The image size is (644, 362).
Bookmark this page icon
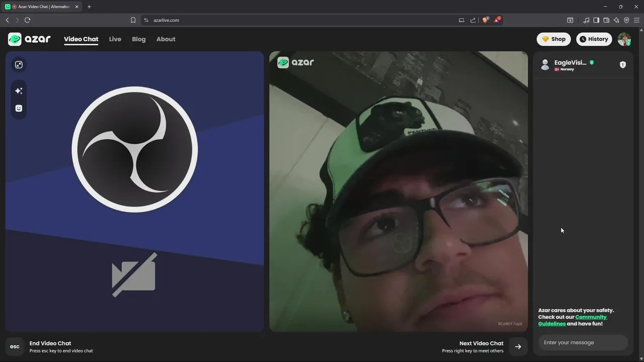[x=133, y=20]
